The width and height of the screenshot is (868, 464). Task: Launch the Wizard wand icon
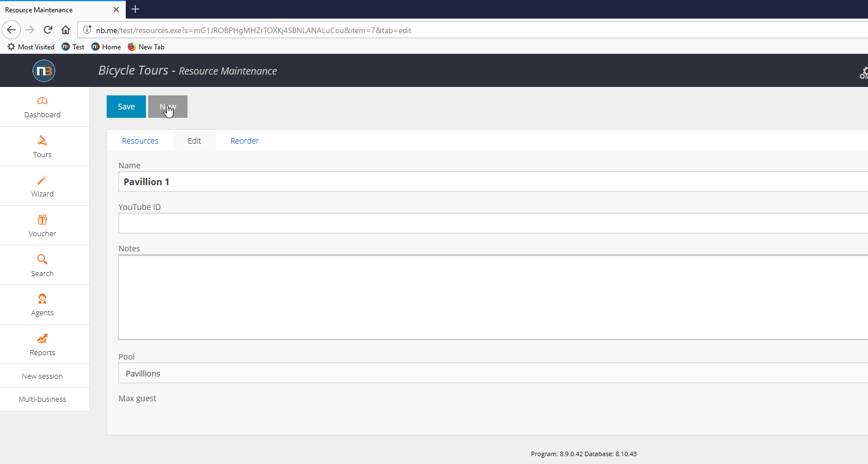pos(42,180)
